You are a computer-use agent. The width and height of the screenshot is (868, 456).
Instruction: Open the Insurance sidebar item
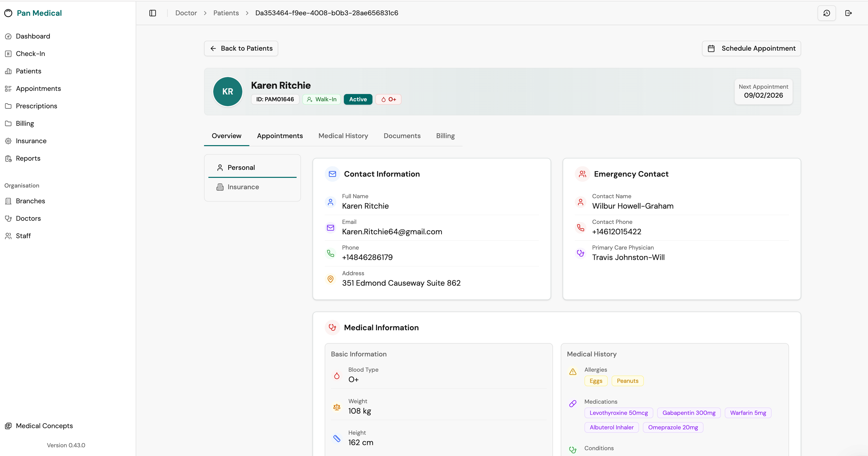click(x=31, y=141)
